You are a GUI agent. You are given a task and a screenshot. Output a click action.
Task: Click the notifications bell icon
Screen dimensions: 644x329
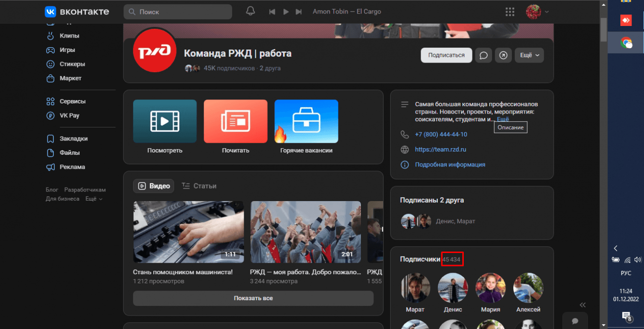click(x=250, y=12)
